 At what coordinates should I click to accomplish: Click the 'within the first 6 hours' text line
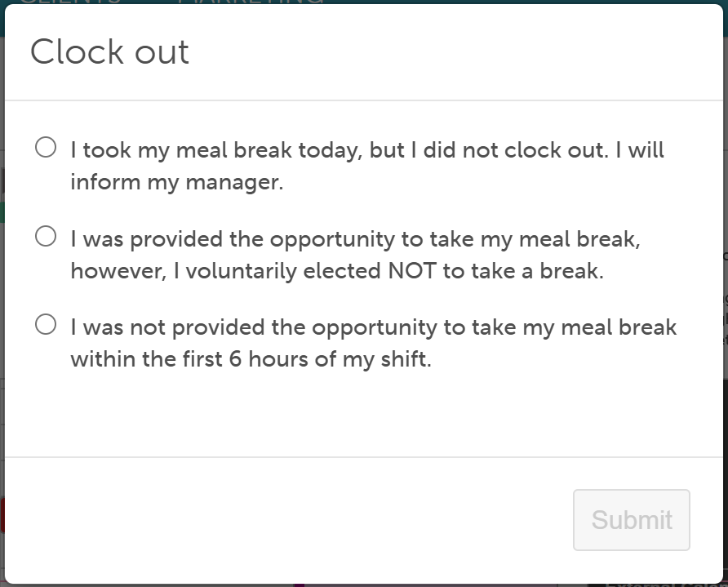pyautogui.click(x=251, y=359)
